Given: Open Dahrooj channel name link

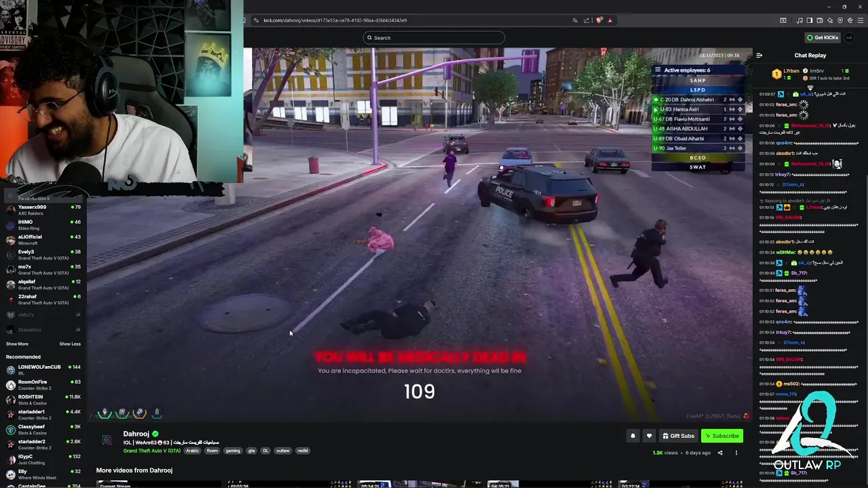Looking at the screenshot, I should 136,434.
